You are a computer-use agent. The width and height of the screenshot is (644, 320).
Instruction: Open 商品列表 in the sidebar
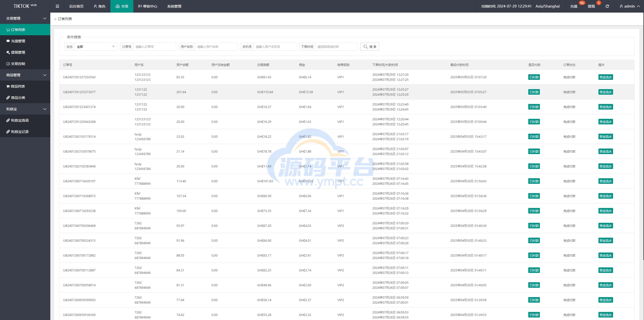[25, 86]
